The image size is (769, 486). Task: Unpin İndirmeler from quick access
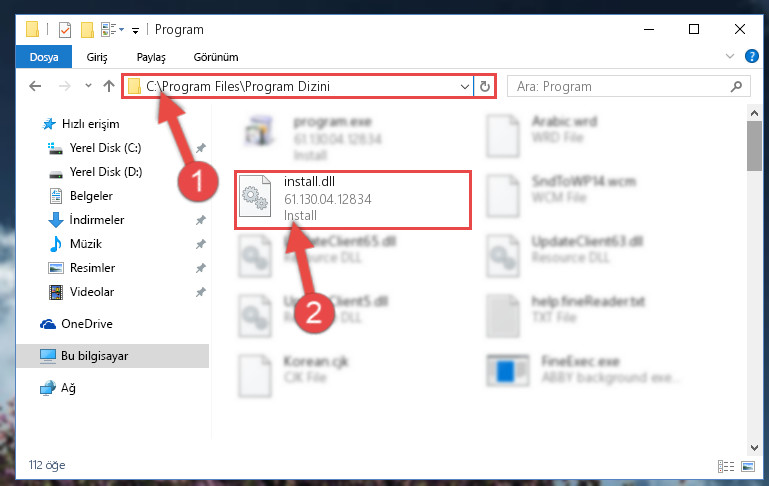click(201, 220)
